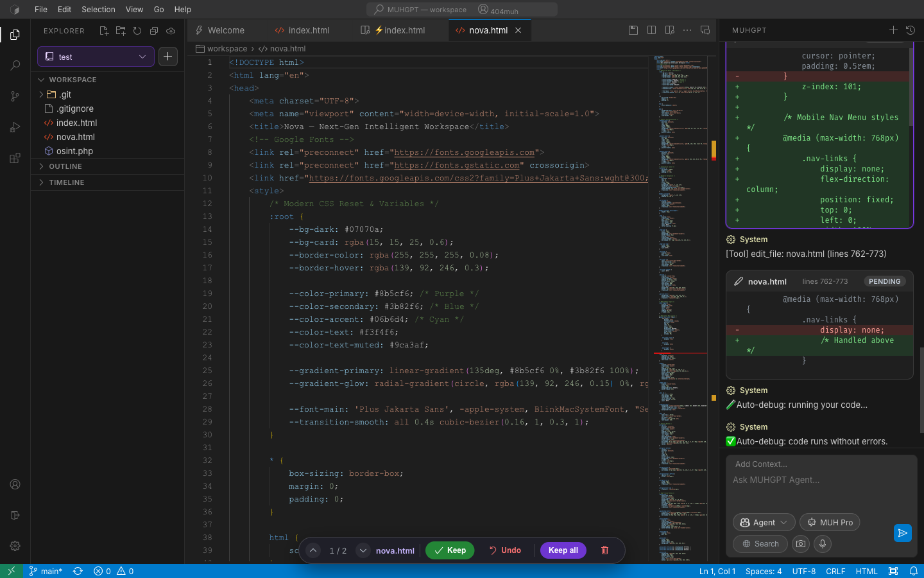The width and height of the screenshot is (924, 578).
Task: Go to the previous change with the up arrow
Action: point(313,550)
